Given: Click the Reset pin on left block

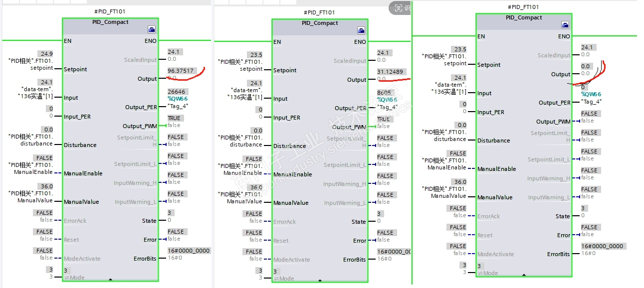Looking at the screenshot, I should point(72,240).
